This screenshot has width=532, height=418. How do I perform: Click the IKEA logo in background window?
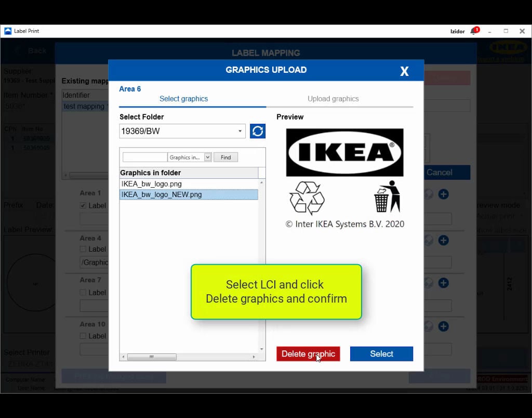[x=508, y=47]
